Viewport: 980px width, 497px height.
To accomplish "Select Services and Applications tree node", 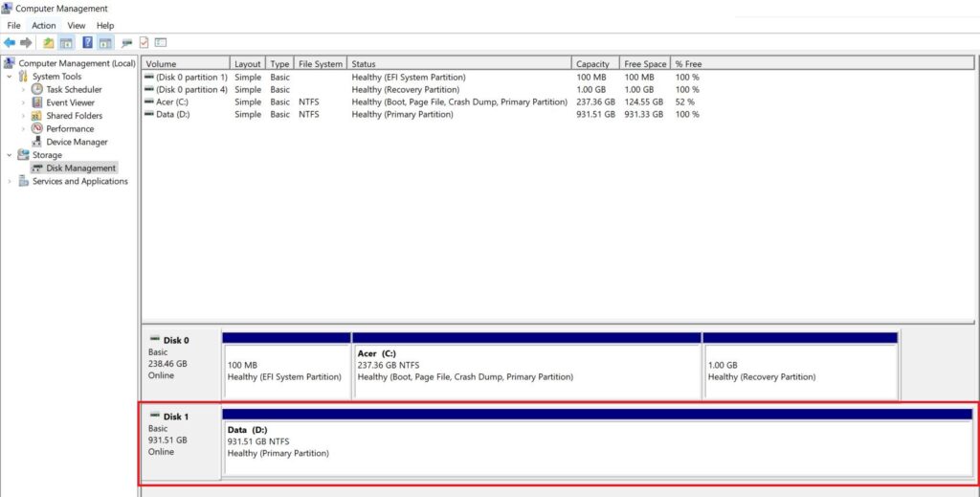I will (80, 181).
